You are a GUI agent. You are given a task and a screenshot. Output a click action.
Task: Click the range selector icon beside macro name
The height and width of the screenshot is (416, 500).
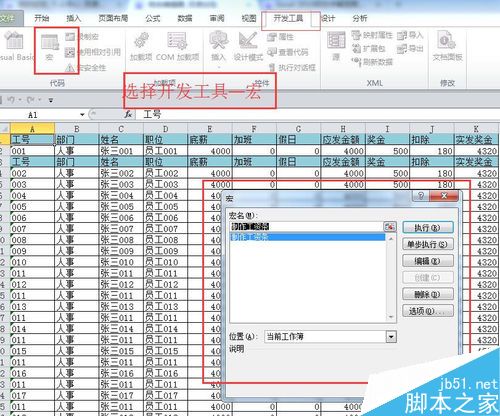[390, 227]
